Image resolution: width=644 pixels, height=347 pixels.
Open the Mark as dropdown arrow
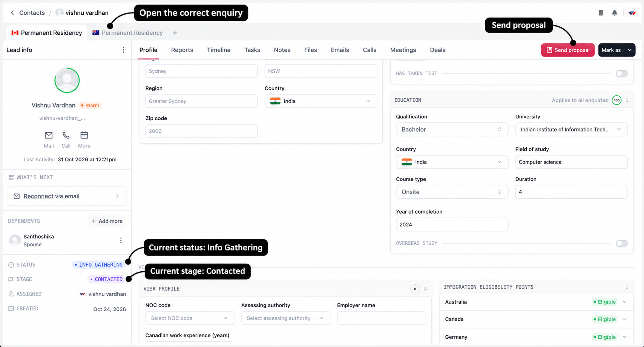(630, 50)
